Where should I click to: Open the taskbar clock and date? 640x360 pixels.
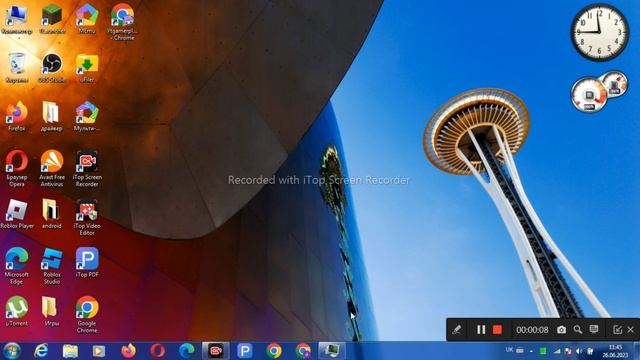[x=615, y=351]
